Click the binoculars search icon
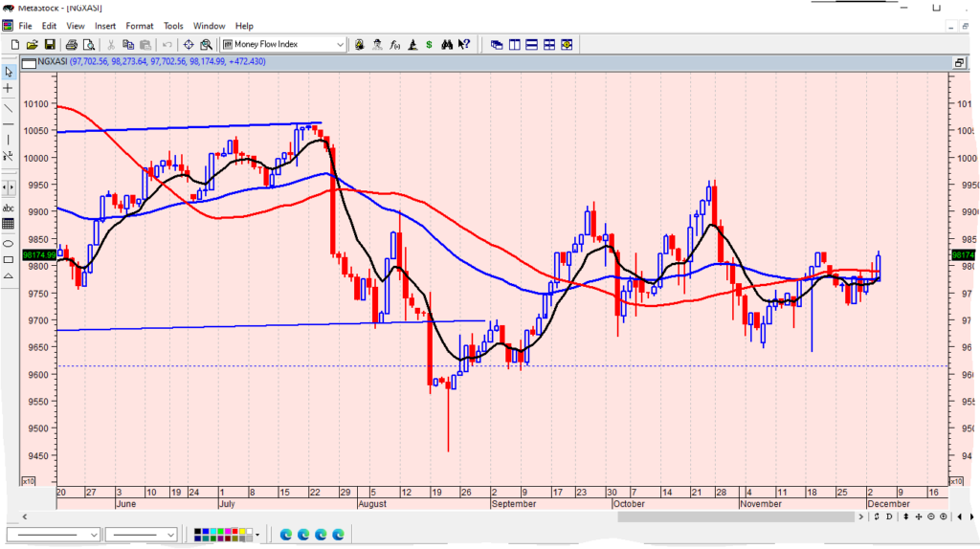This screenshot has height=549, width=980. click(x=445, y=44)
